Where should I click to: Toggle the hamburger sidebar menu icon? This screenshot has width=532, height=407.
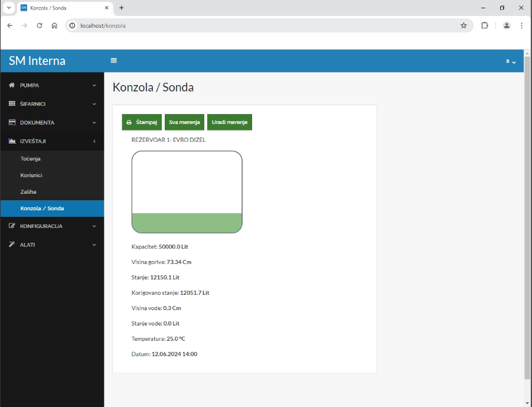(114, 61)
